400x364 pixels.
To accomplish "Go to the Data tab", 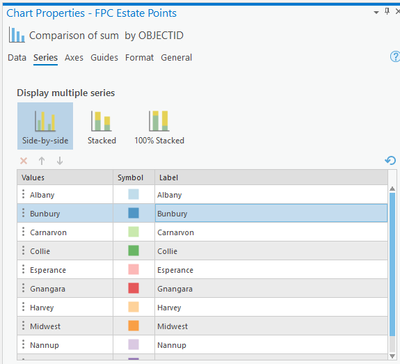I will 17,58.
